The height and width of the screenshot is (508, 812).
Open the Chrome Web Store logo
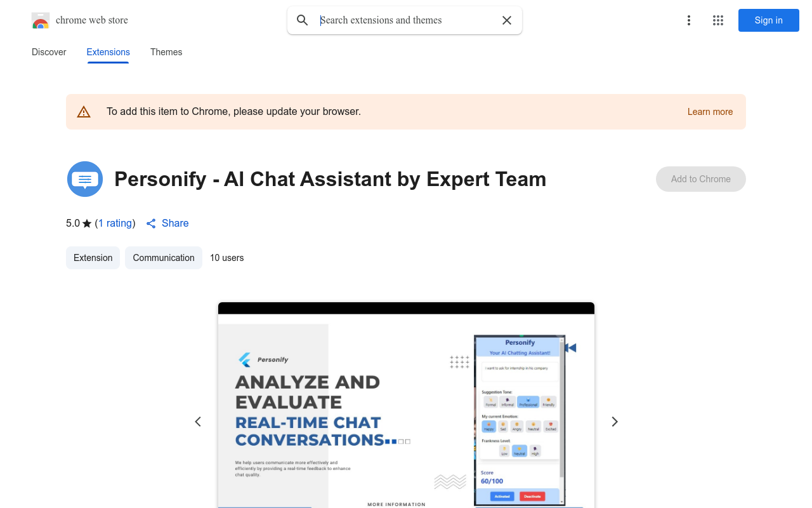click(x=41, y=21)
